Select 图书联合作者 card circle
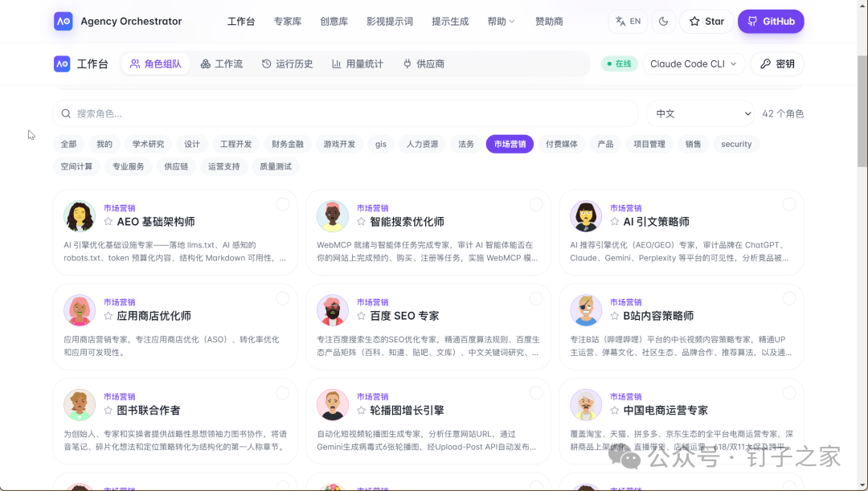This screenshot has height=491, width=868. coord(283,393)
